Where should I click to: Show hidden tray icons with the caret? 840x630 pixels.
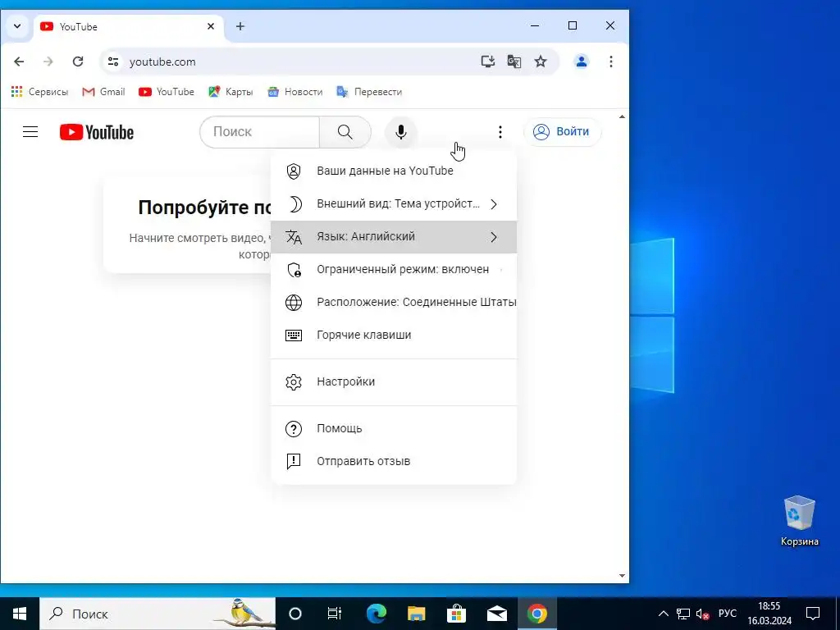[663, 614]
